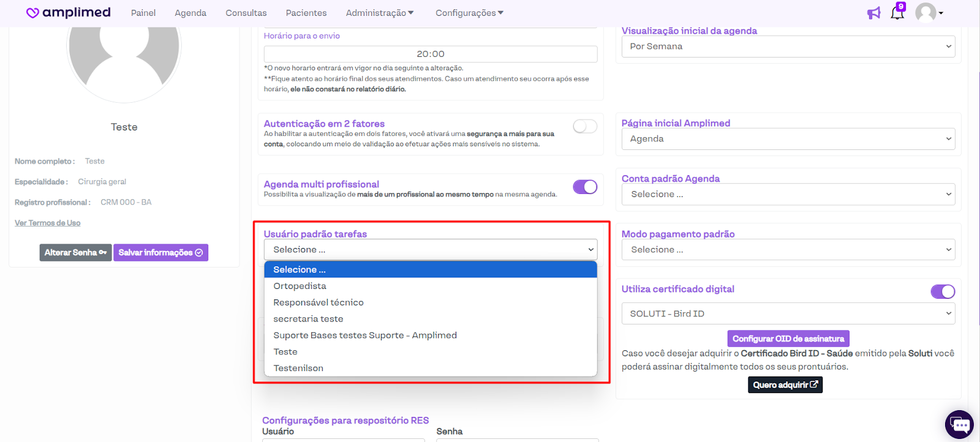Open the user avatar menu
Screen dimensions: 980x442
click(929, 13)
